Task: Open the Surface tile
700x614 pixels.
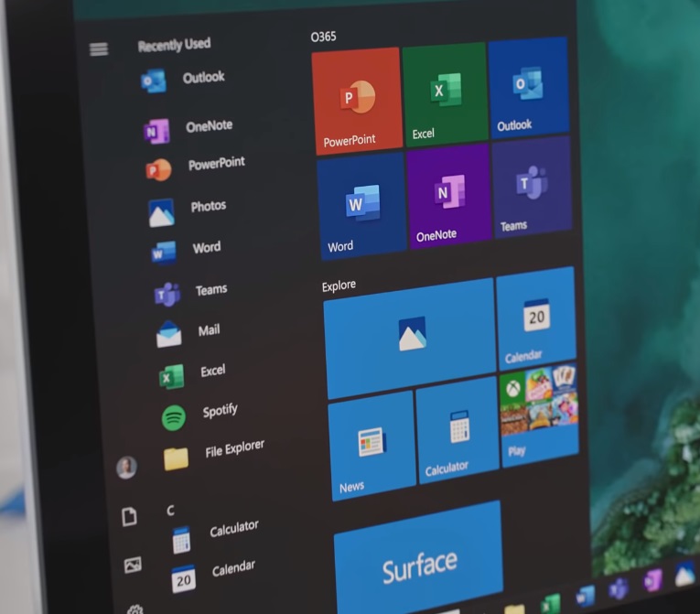Action: [x=419, y=560]
